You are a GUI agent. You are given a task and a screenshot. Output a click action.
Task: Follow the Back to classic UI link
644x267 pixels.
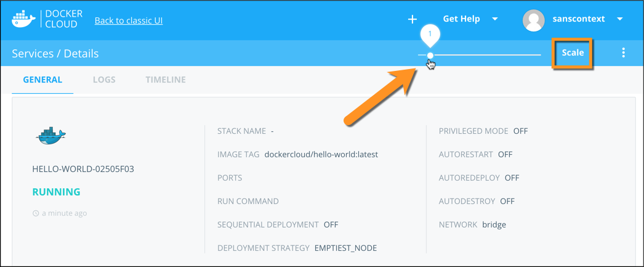[129, 20]
